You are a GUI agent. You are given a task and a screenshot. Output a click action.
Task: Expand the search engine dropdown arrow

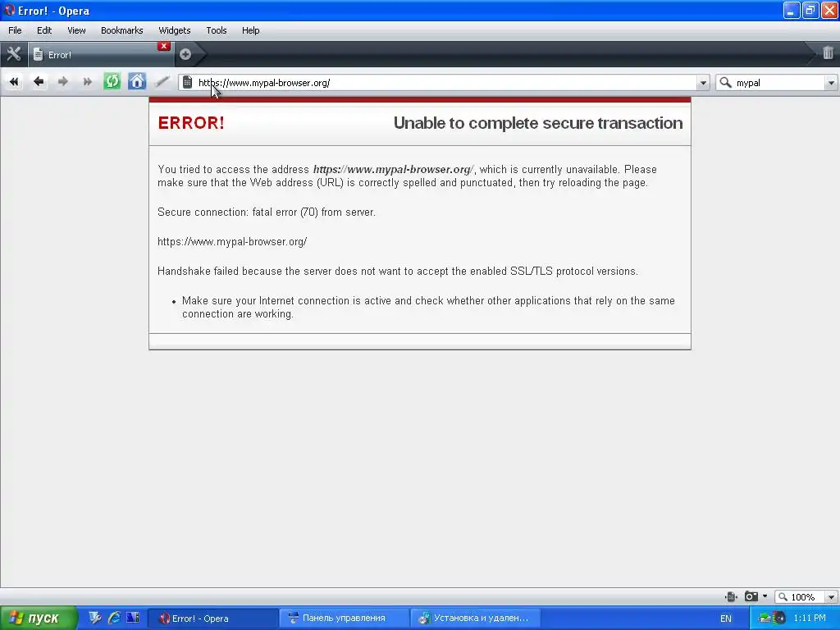click(831, 83)
